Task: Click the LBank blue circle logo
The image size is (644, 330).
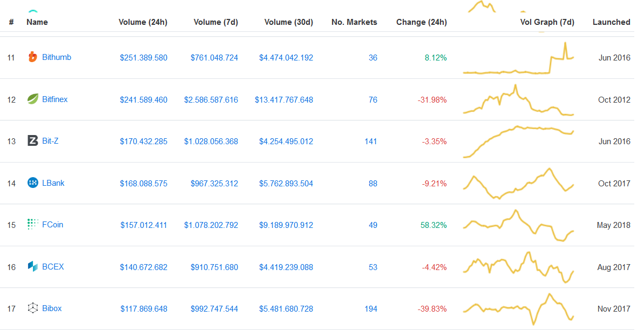Action: 32,183
